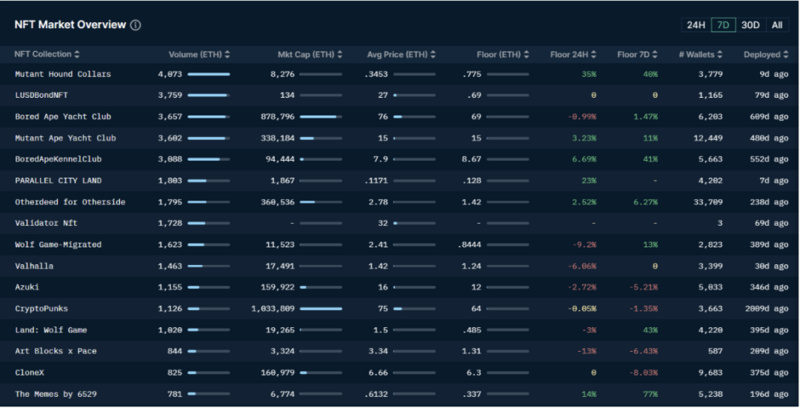Click the info icon beside NFT Market Overview
Screen dimensions: 800x408
[x=136, y=25]
